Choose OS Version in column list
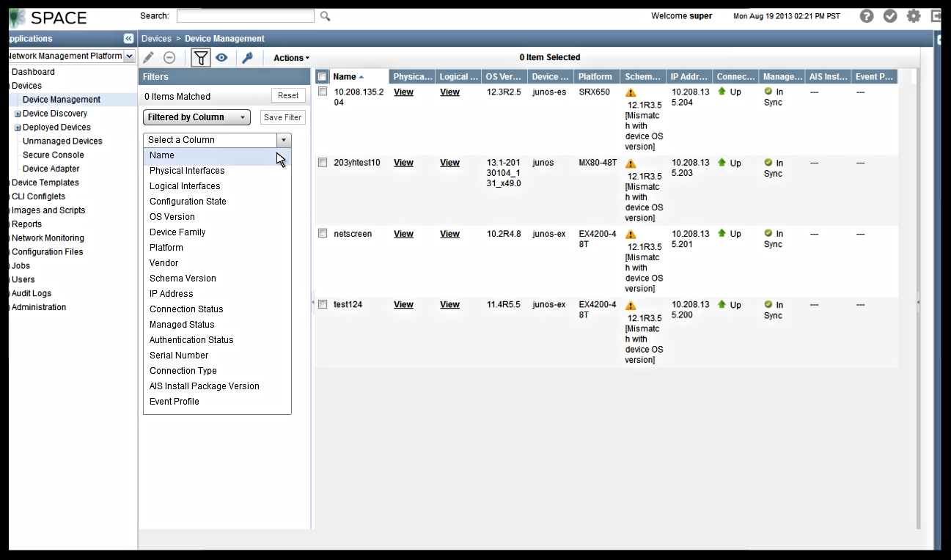The height and width of the screenshot is (560, 951). pos(217,217)
